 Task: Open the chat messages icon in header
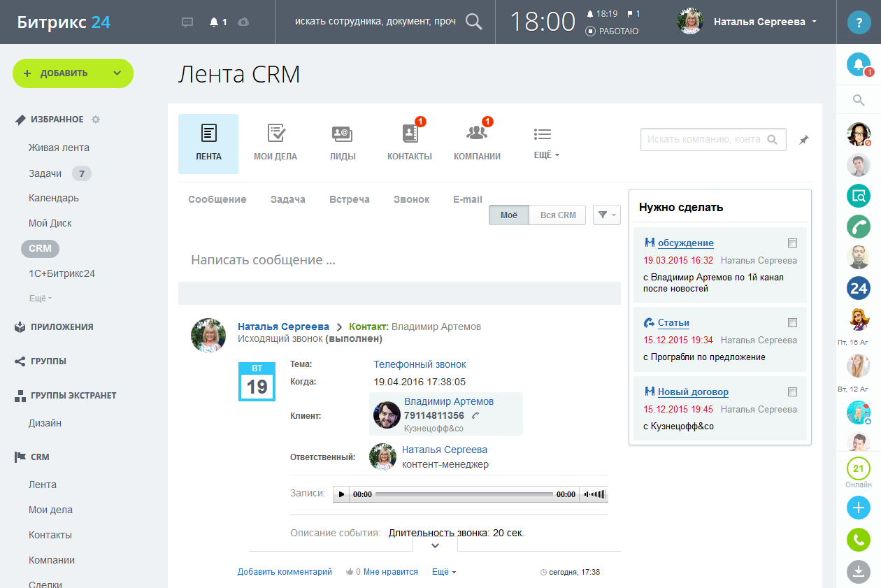pos(187,22)
